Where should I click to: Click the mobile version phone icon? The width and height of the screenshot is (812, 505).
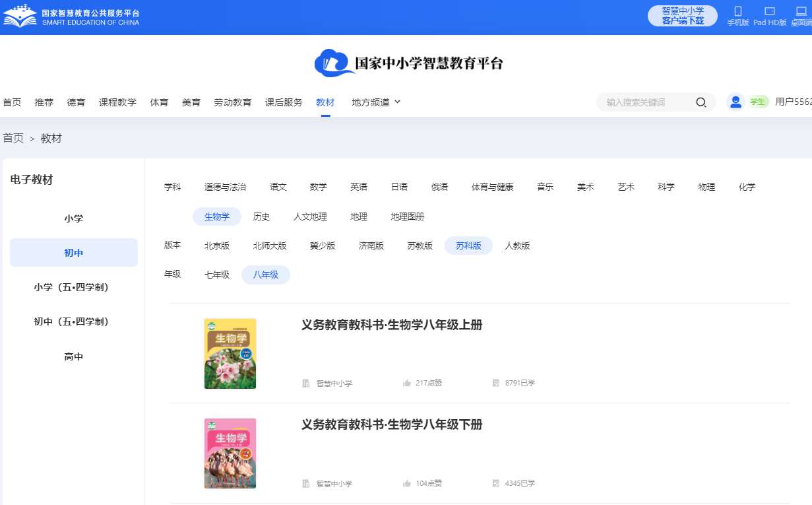[x=737, y=11]
